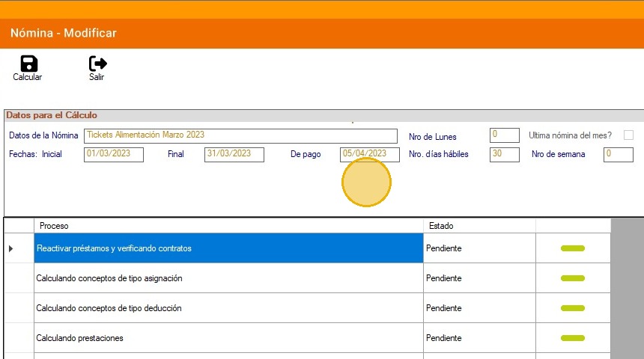Click the Nro de semana field
644x359 pixels.
[619, 154]
